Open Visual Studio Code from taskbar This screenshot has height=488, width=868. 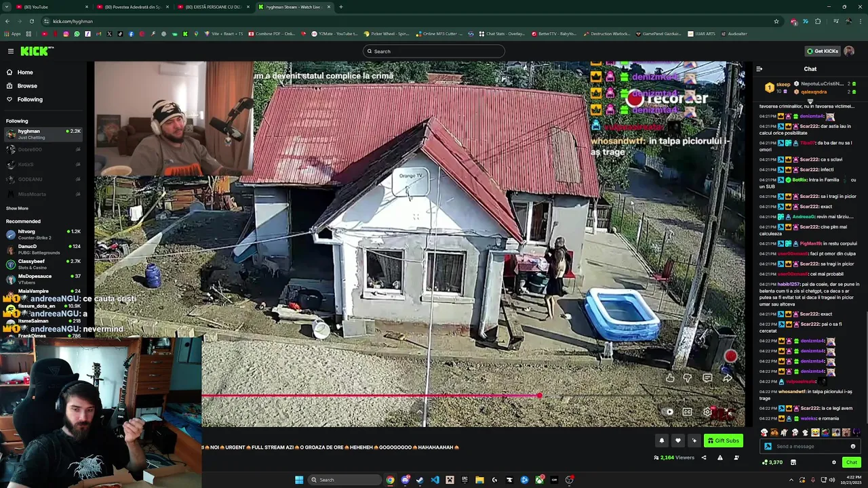pos(435,480)
